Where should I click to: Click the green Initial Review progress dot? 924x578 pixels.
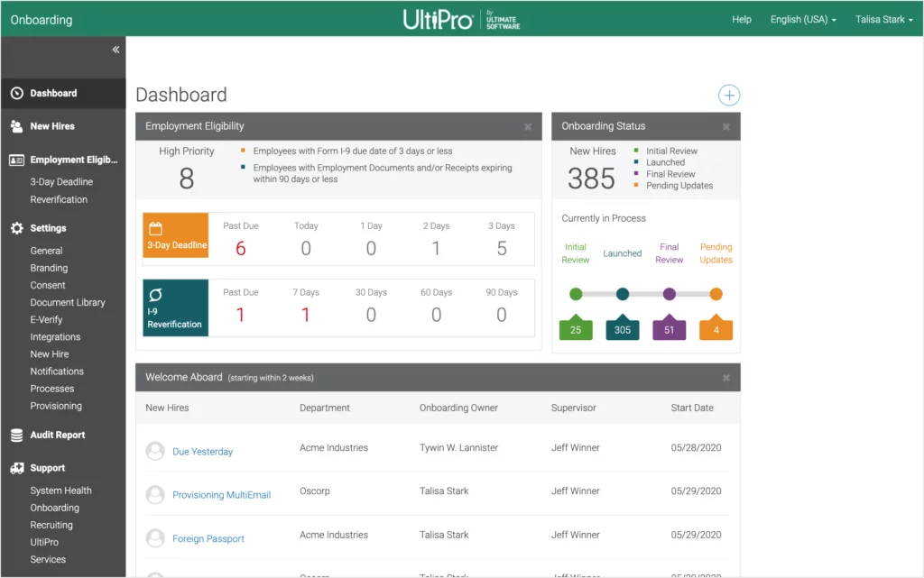click(576, 294)
